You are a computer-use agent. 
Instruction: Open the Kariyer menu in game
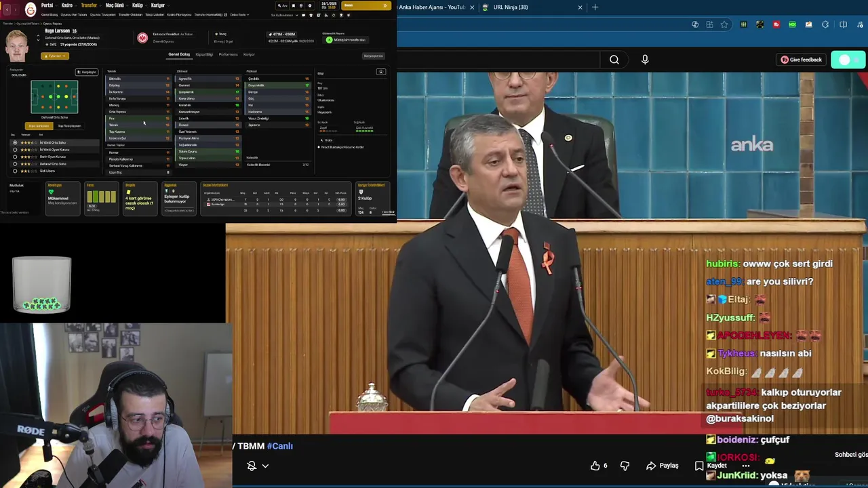(x=159, y=5)
